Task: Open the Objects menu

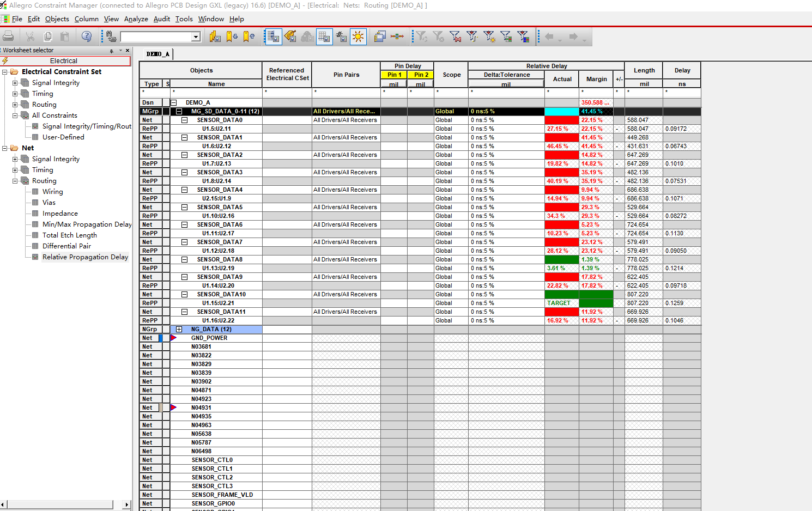Action: pos(57,19)
